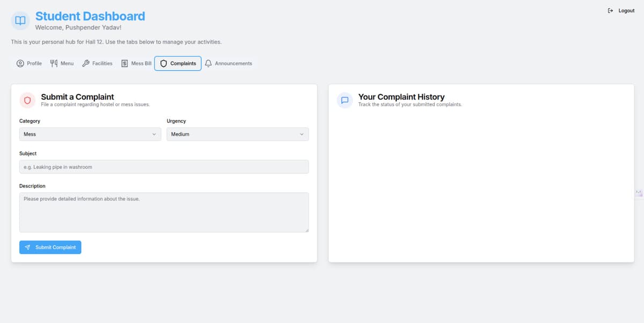Click the utensils icon on the Menu tab
The image size is (644, 323).
coord(54,63)
